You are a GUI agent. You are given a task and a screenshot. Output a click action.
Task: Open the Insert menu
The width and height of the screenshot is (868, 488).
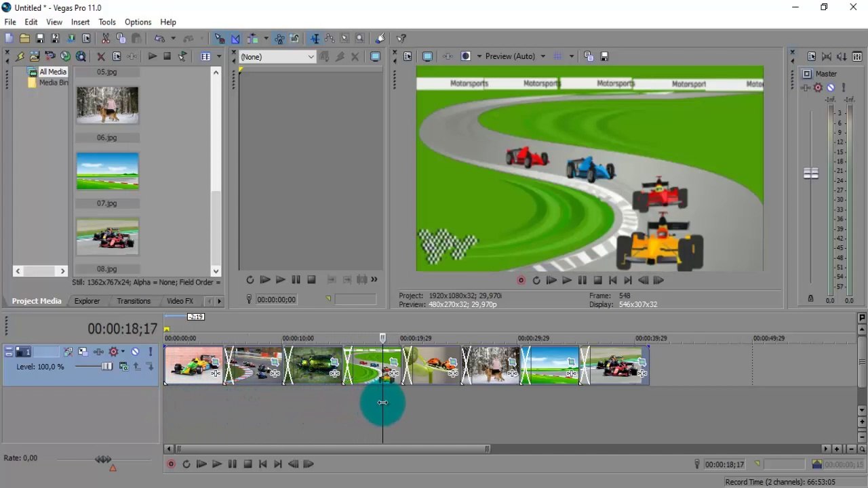pos(80,22)
